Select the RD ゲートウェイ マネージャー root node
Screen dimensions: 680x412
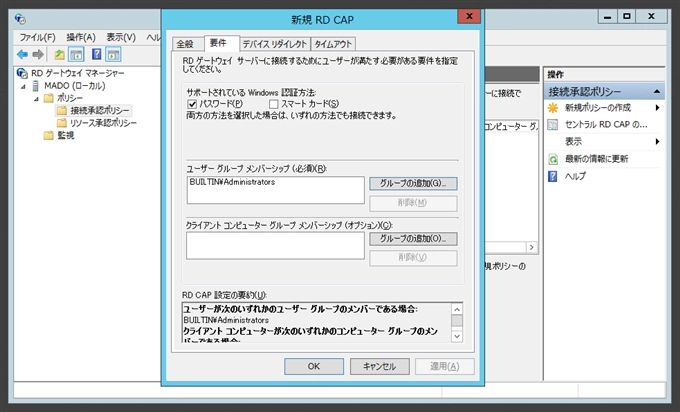(x=78, y=73)
